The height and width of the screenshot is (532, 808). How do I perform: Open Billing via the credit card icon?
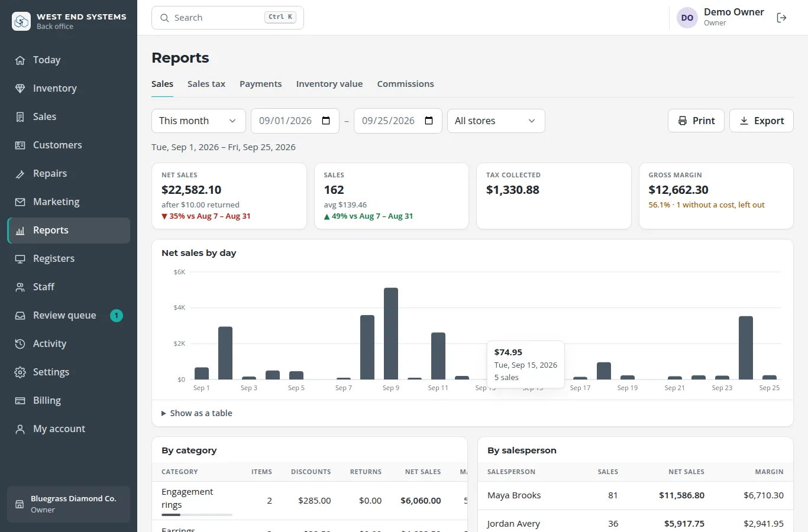pos(20,401)
